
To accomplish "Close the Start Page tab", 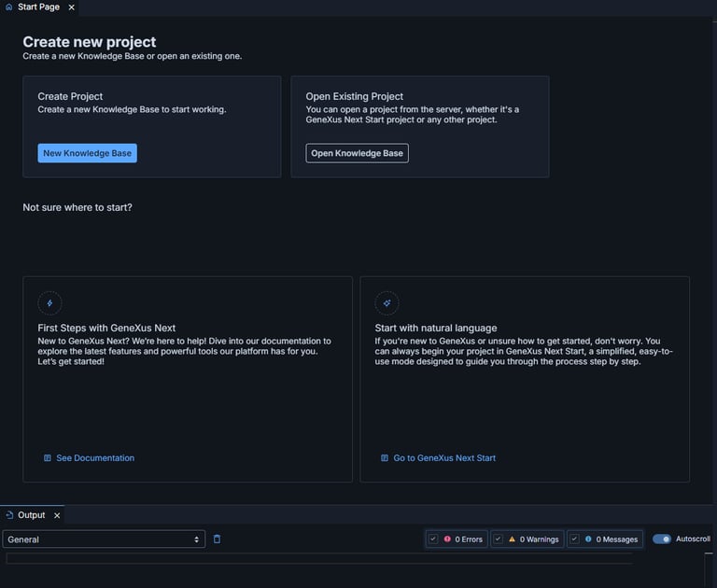I will tap(71, 7).
